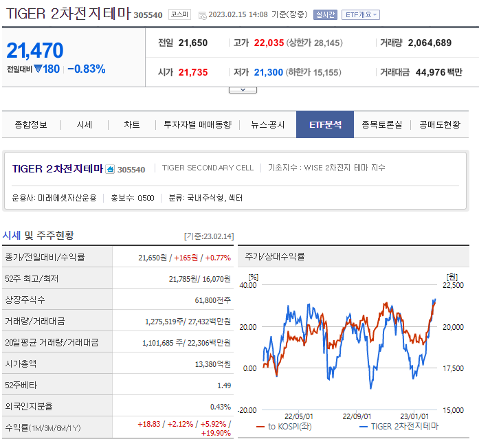The width and height of the screenshot is (479, 448).
Task: Click the 기초지수 WISE 2차전지 테마 지수 text
Action: [x=326, y=168]
